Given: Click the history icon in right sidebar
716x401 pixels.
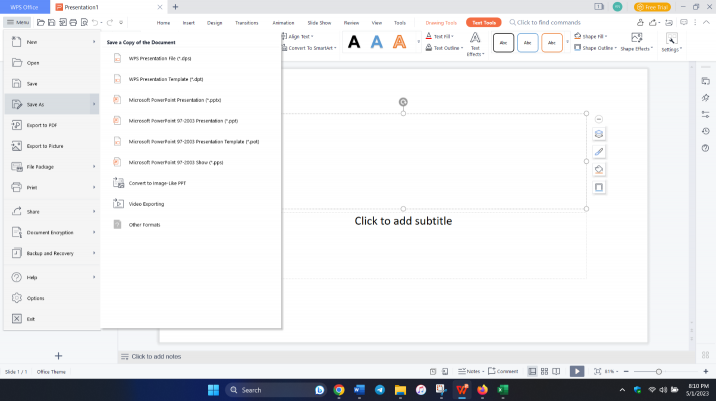Looking at the screenshot, I should tap(705, 131).
